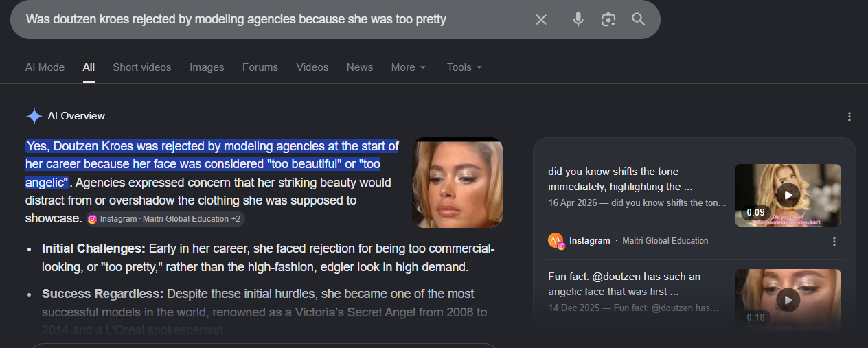Submit search with magnifying glass icon
This screenshot has width=868, height=348.
(x=639, y=19)
